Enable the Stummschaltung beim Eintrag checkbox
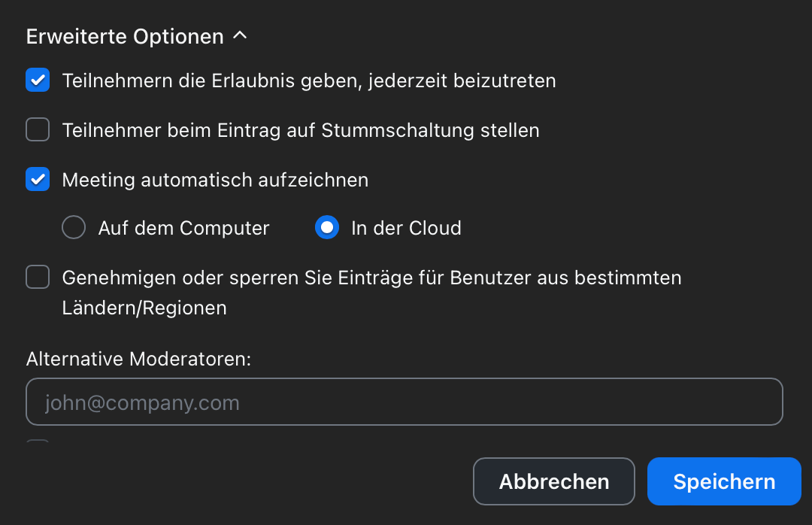This screenshot has height=525, width=812. [38, 129]
